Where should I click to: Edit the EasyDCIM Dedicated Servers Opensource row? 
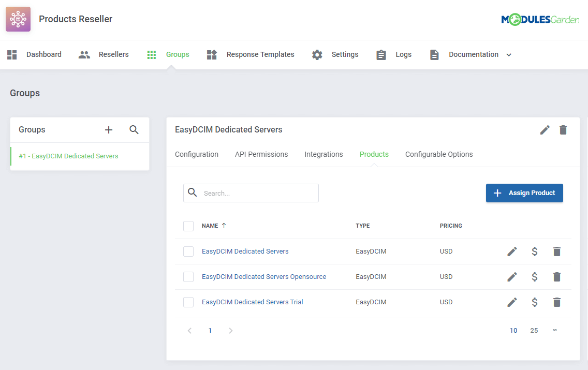pyautogui.click(x=512, y=277)
